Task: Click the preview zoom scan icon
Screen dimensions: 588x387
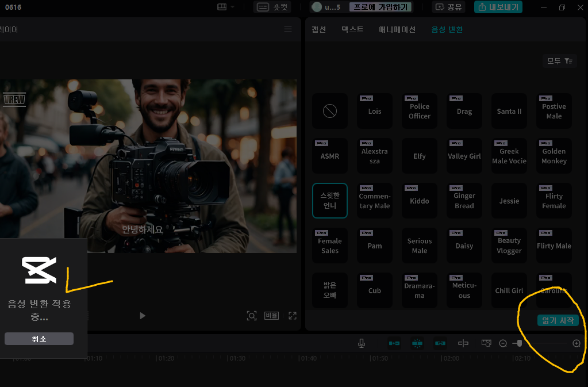Action: (x=251, y=316)
